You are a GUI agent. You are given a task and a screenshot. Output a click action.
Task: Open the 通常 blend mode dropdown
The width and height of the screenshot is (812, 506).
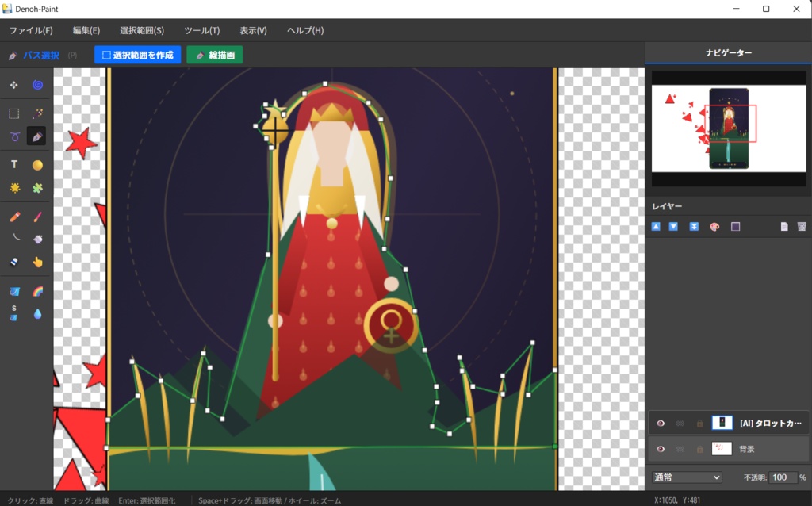(687, 477)
